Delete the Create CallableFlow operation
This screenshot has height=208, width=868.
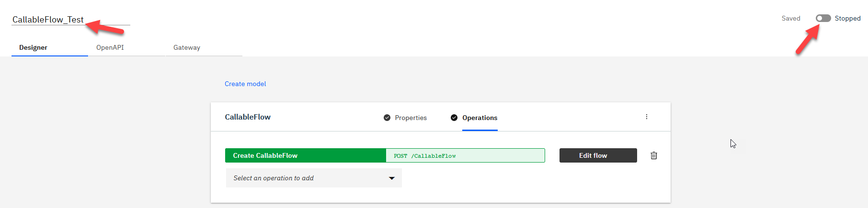[x=654, y=155]
